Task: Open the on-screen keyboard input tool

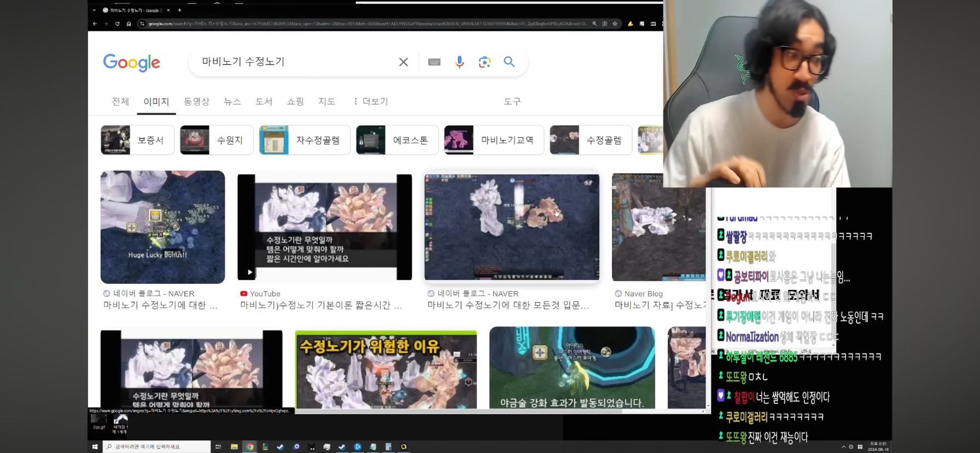Action: pyautogui.click(x=434, y=62)
